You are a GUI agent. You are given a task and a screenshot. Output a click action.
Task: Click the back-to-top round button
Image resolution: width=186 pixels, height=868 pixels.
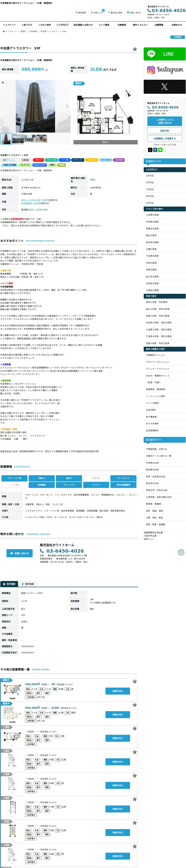(x=181, y=553)
